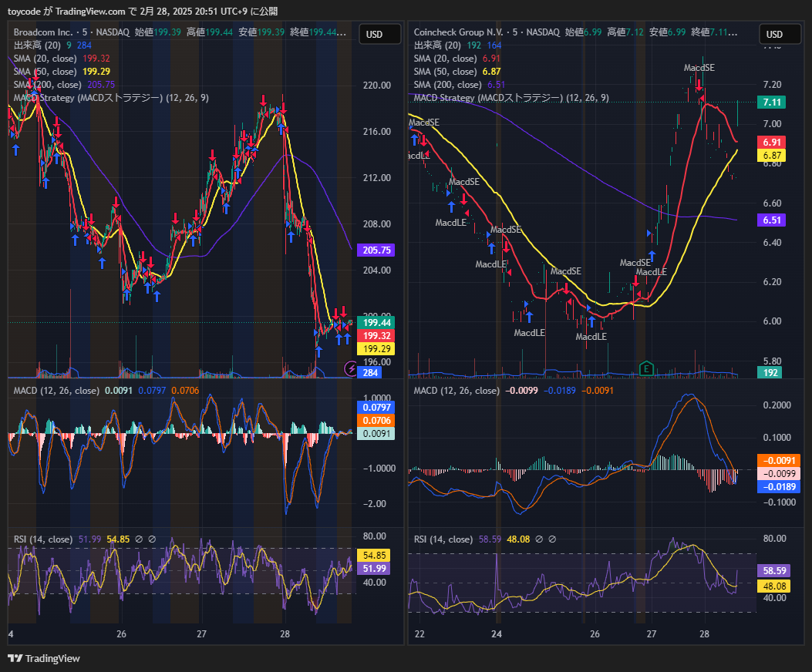
Task: Click date 27 on Broadcom time axis
Action: (201, 633)
